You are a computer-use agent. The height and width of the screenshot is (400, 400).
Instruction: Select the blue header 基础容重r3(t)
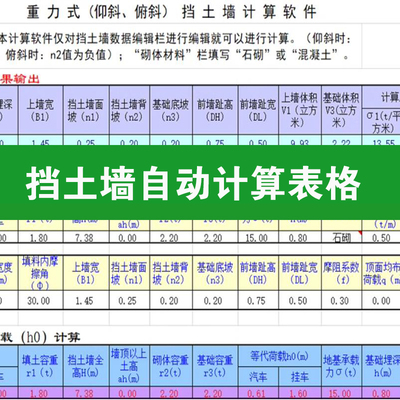click(x=215, y=366)
